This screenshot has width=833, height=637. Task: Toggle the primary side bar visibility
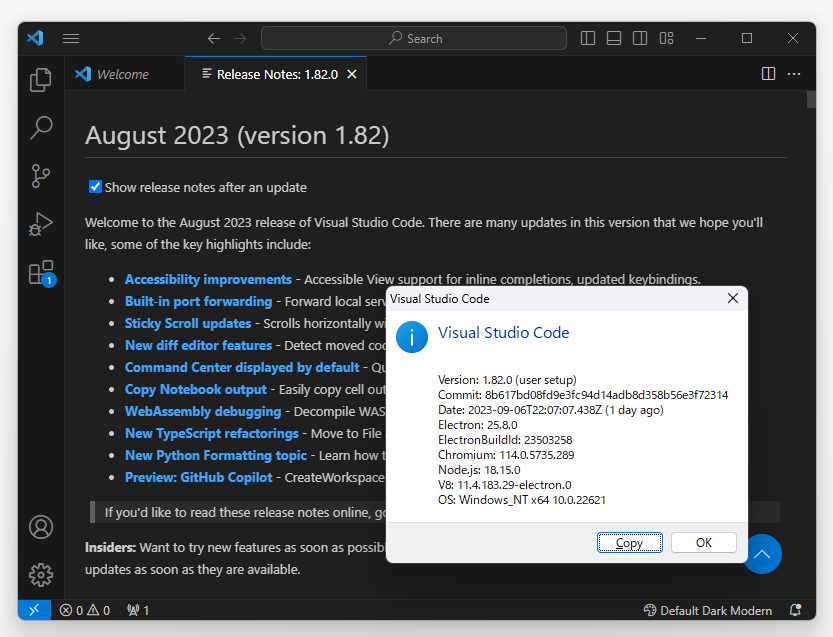(x=587, y=38)
